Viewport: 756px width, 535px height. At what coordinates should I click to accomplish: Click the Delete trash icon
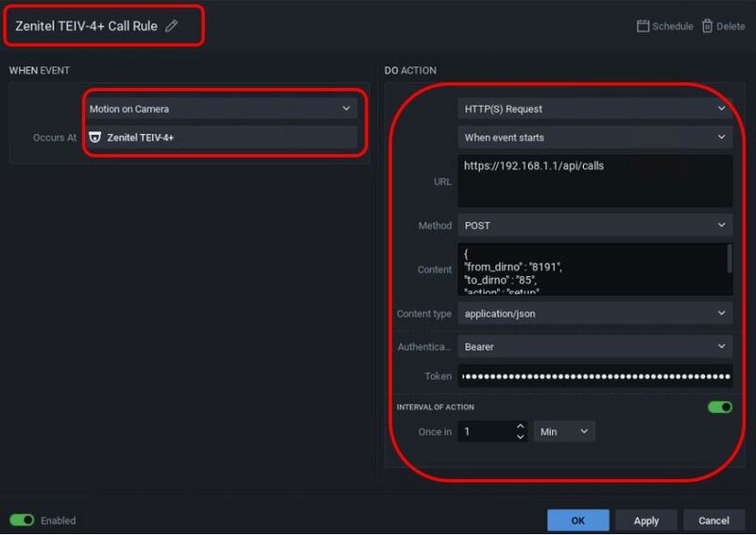(707, 26)
